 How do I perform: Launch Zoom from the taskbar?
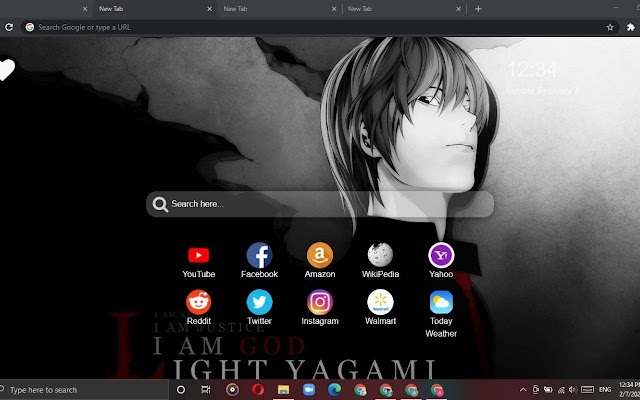pyautogui.click(x=309, y=390)
